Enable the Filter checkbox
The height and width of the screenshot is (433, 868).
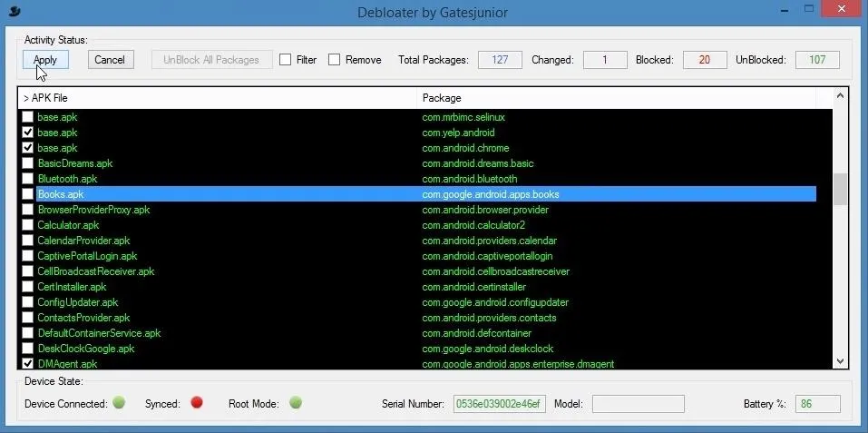(x=285, y=60)
